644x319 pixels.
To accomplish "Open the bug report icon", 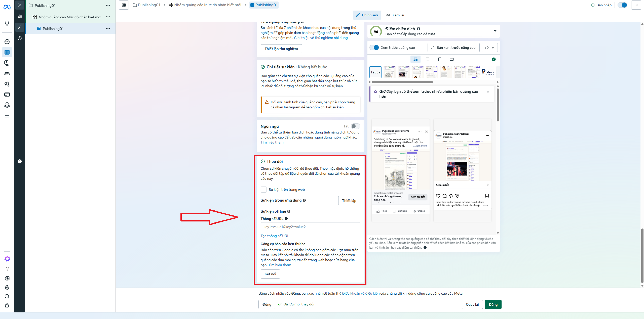I will [x=7, y=305].
